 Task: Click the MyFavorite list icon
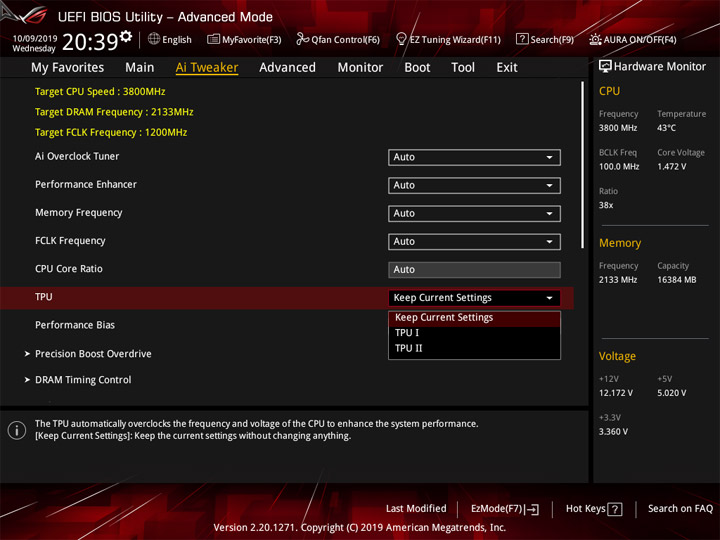click(x=213, y=39)
